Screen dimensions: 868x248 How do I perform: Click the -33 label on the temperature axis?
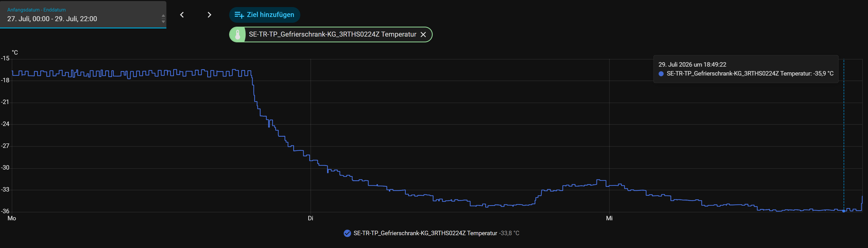click(x=5, y=189)
